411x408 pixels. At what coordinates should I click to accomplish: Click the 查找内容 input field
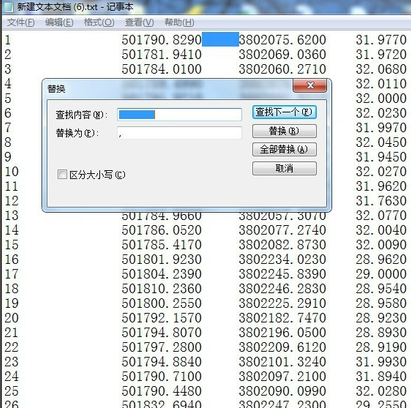coord(179,115)
